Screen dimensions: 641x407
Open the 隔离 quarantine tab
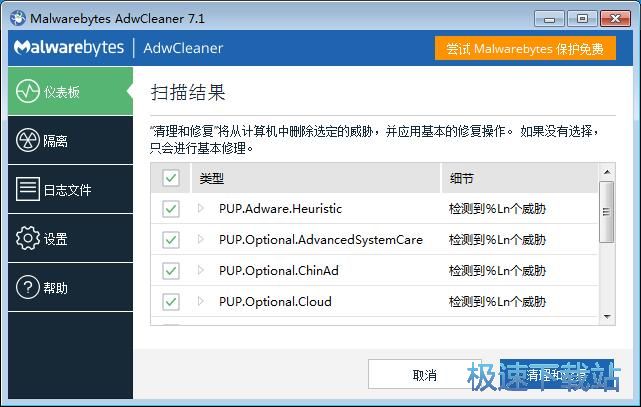pos(56,141)
